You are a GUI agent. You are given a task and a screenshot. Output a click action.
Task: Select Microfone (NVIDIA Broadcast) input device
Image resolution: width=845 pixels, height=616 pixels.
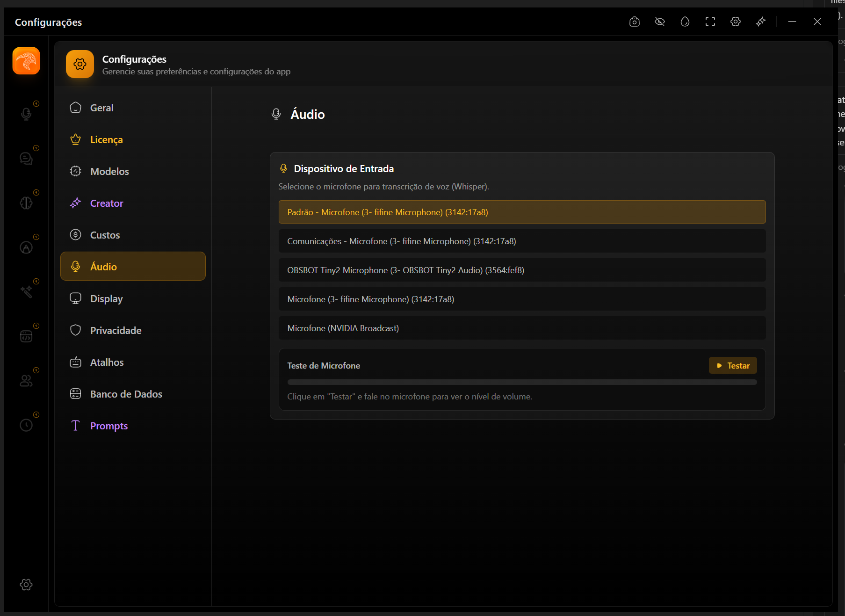coord(522,328)
